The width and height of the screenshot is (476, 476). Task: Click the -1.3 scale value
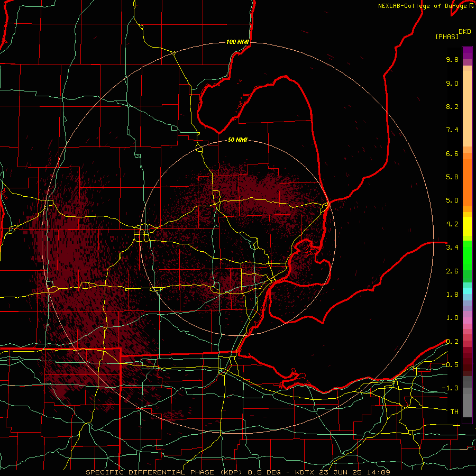[x=450, y=388]
